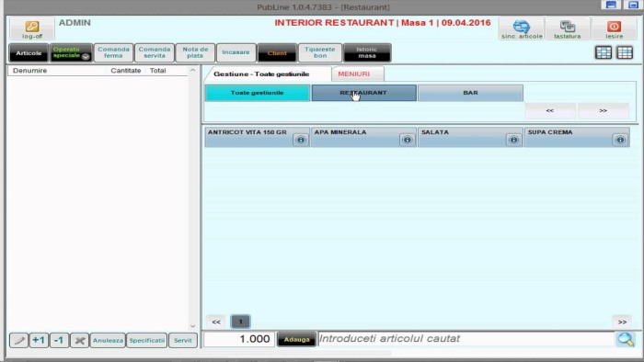Open the tastatura on-screen keyboard
Image resolution: width=644 pixels, height=362 pixels.
coord(568,28)
